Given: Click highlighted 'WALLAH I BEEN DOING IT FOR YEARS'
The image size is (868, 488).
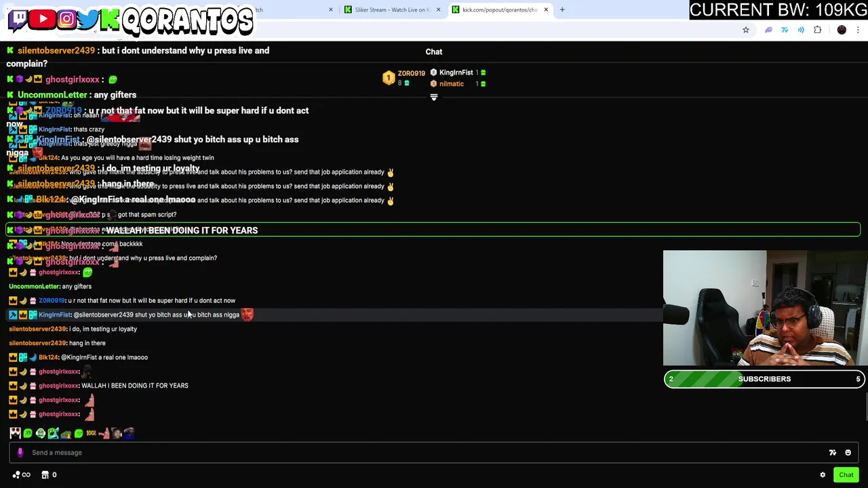Looking at the screenshot, I should (182, 230).
